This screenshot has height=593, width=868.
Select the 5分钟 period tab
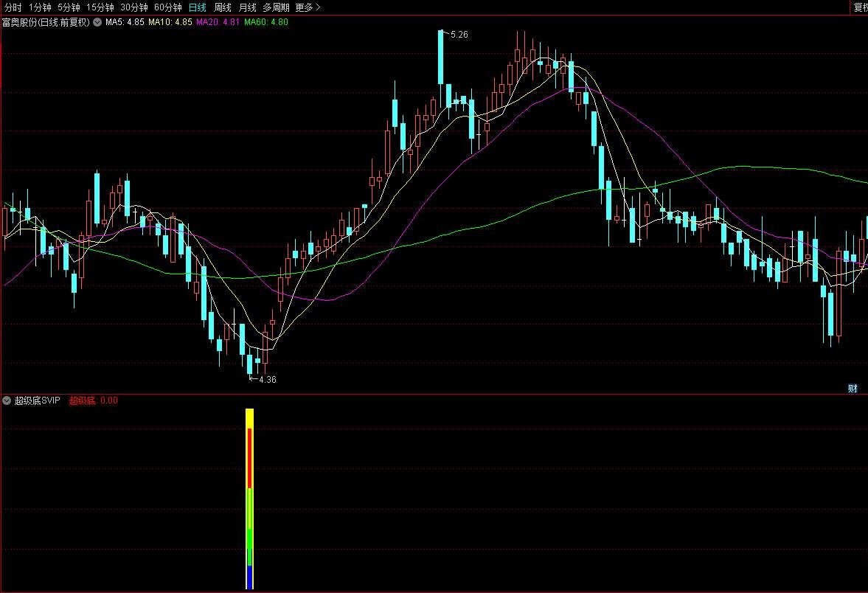coord(69,7)
